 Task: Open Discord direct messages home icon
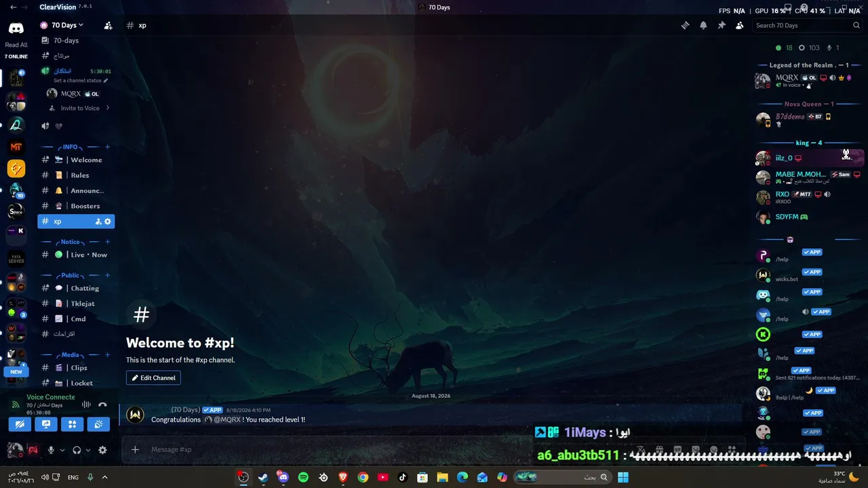pos(16,28)
